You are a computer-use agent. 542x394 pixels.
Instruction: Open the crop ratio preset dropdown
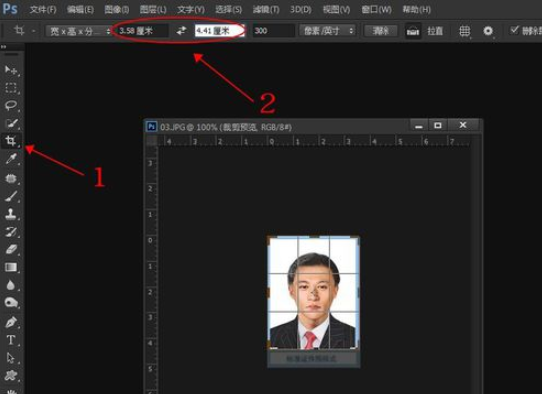(79, 31)
